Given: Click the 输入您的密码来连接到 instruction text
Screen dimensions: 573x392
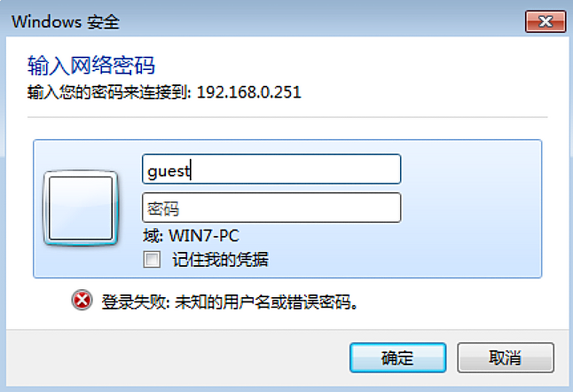Looking at the screenshot, I should point(110,92).
